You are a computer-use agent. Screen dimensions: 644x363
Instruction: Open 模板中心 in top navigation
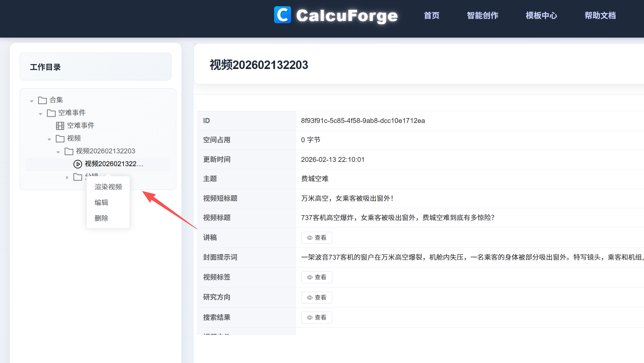541,15
